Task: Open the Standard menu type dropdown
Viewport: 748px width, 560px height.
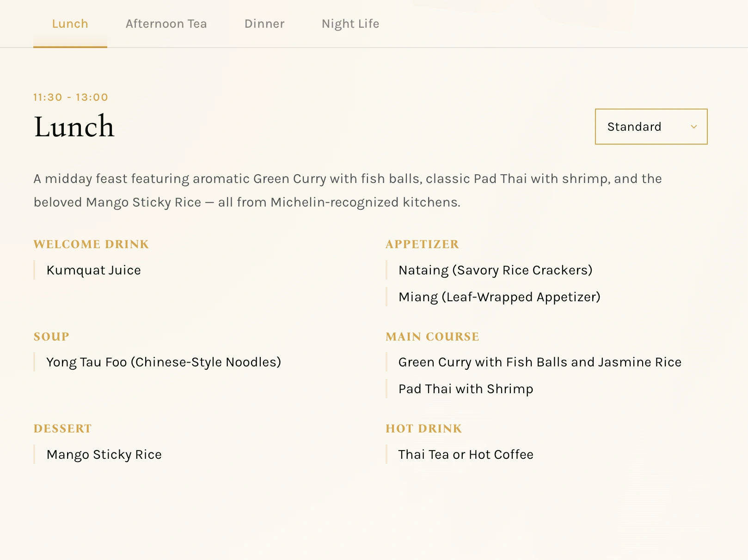Action: pyautogui.click(x=650, y=127)
